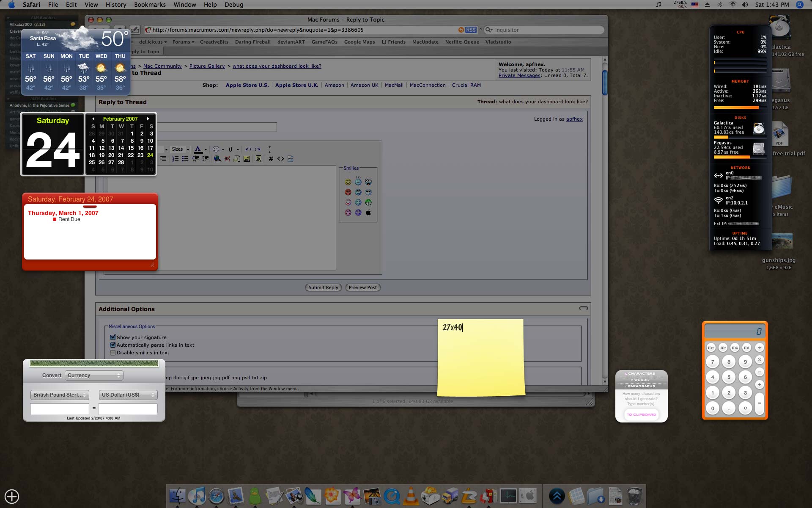Screen dimensions: 812x508
Task: Open the smilies dropdown arrow
Action: tap(223, 149)
